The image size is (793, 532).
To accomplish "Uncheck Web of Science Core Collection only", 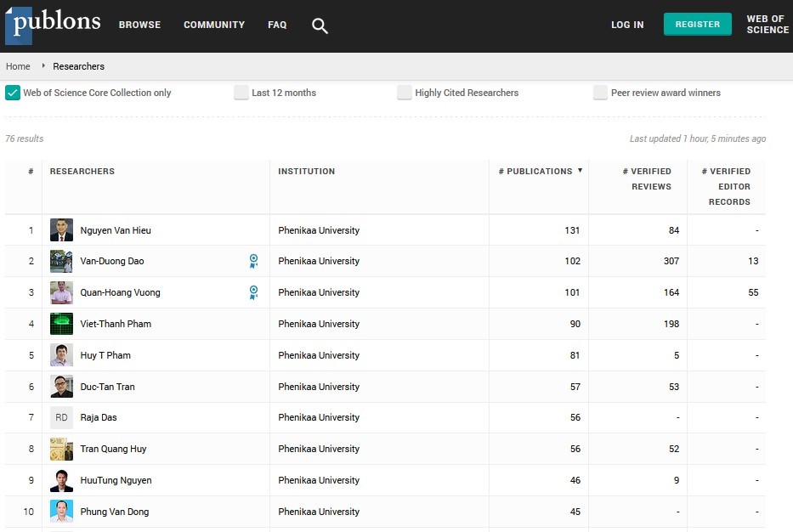I will [x=13, y=93].
